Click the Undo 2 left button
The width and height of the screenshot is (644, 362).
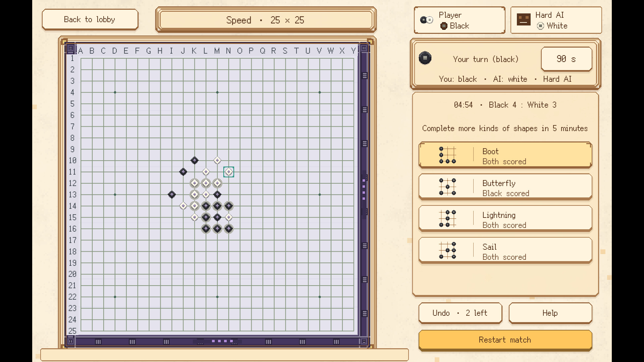(x=460, y=313)
